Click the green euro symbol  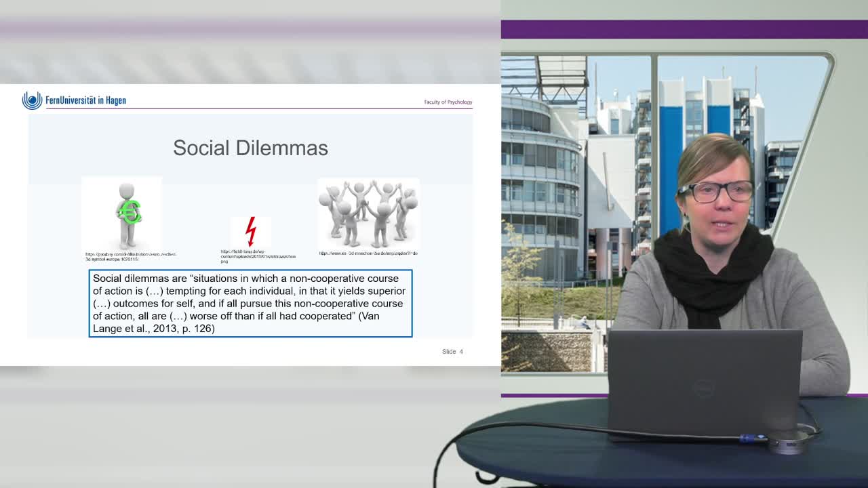(x=130, y=212)
